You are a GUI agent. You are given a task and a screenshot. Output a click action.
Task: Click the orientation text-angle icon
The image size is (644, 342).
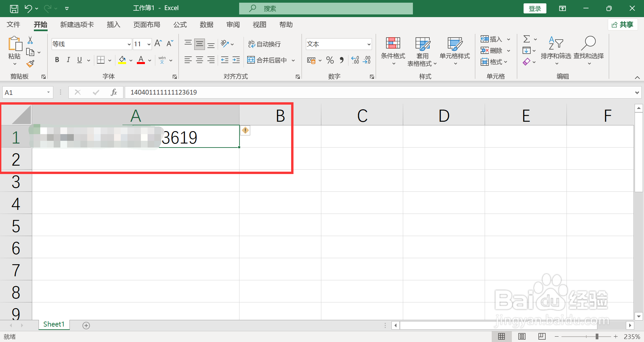click(225, 44)
